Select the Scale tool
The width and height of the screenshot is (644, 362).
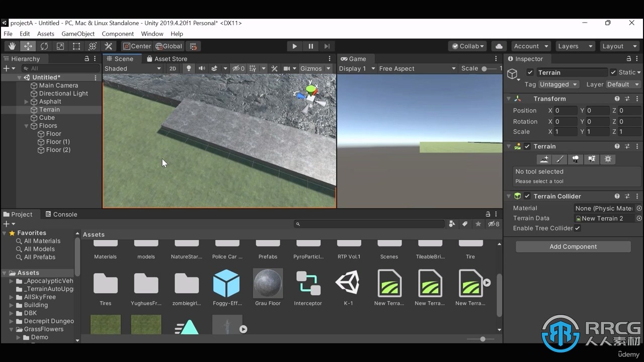[60, 46]
